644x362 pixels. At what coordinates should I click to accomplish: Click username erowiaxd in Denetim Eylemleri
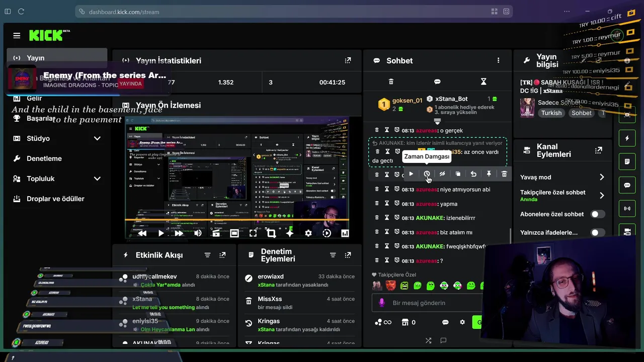click(271, 277)
